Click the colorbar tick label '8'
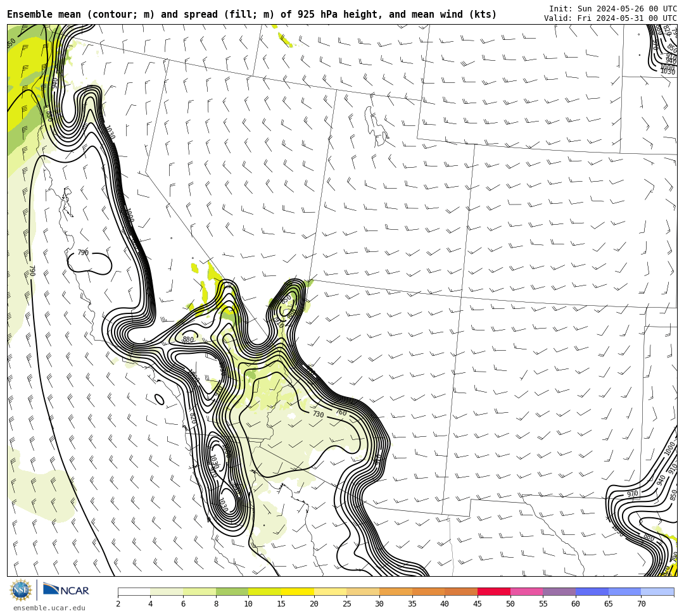This screenshot has width=684, height=616. [x=216, y=604]
